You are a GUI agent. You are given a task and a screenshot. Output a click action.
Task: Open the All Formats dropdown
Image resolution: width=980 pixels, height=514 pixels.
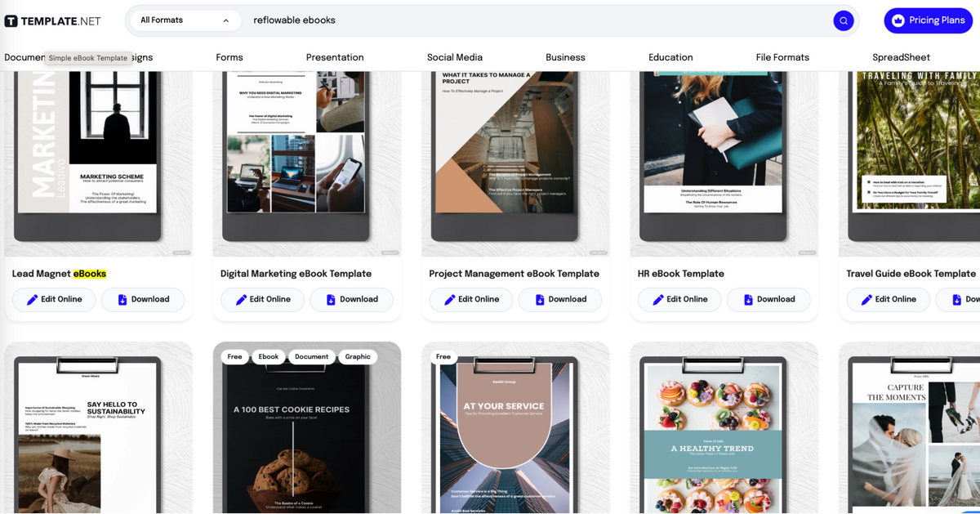point(185,20)
